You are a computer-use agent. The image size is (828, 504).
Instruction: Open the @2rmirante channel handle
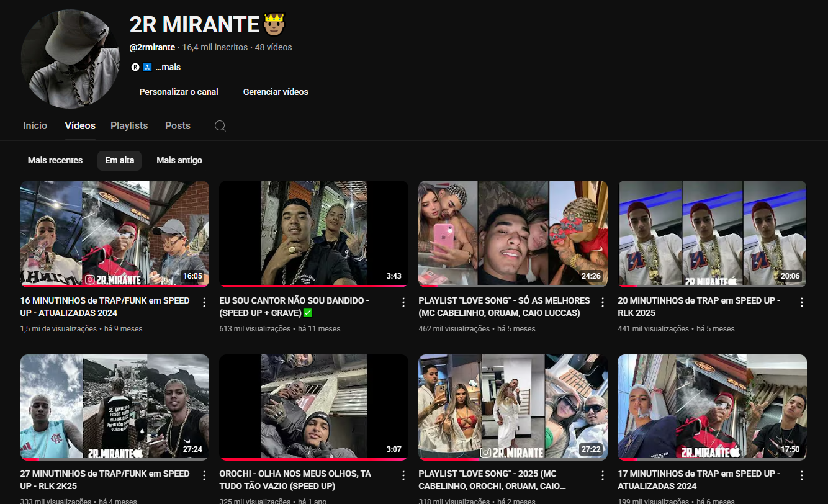tap(152, 47)
